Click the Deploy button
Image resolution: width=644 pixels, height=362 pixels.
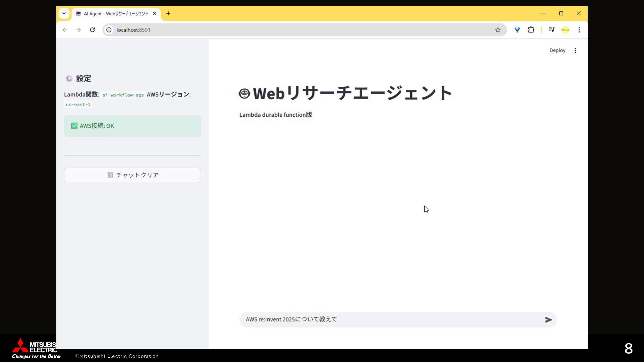[557, 50]
